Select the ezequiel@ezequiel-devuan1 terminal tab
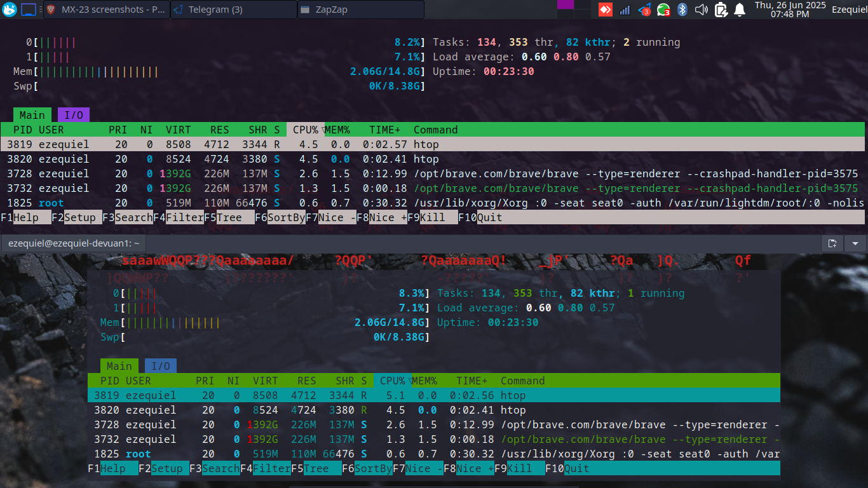 74,243
